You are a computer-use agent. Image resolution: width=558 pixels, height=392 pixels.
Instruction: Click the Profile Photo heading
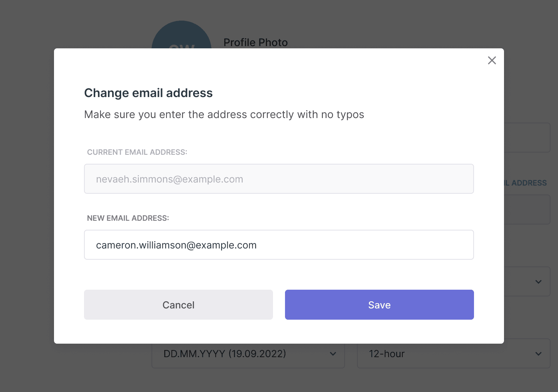tap(255, 42)
